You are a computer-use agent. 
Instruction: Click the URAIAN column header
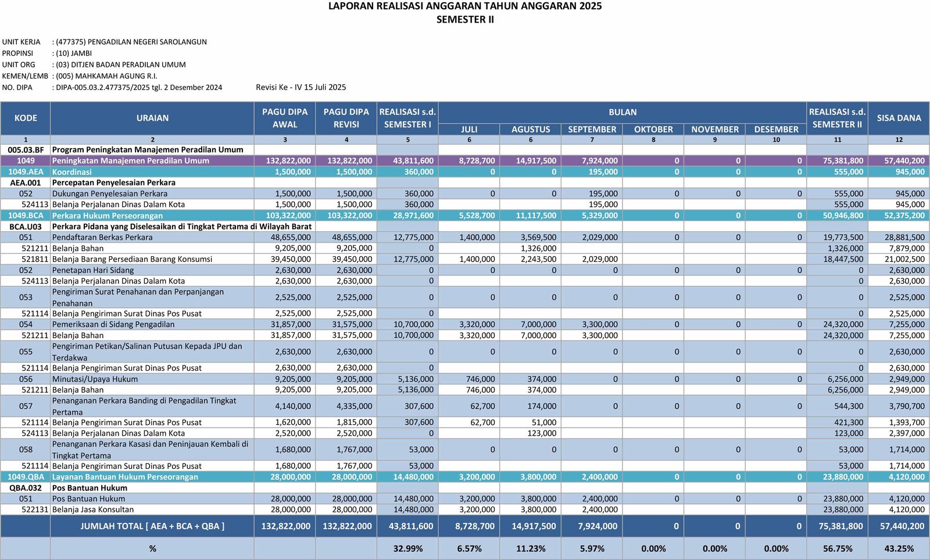pyautogui.click(x=152, y=118)
